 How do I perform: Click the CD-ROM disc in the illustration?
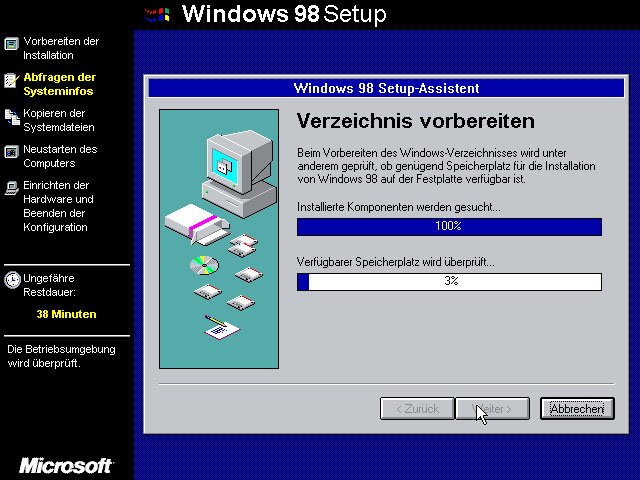204,265
